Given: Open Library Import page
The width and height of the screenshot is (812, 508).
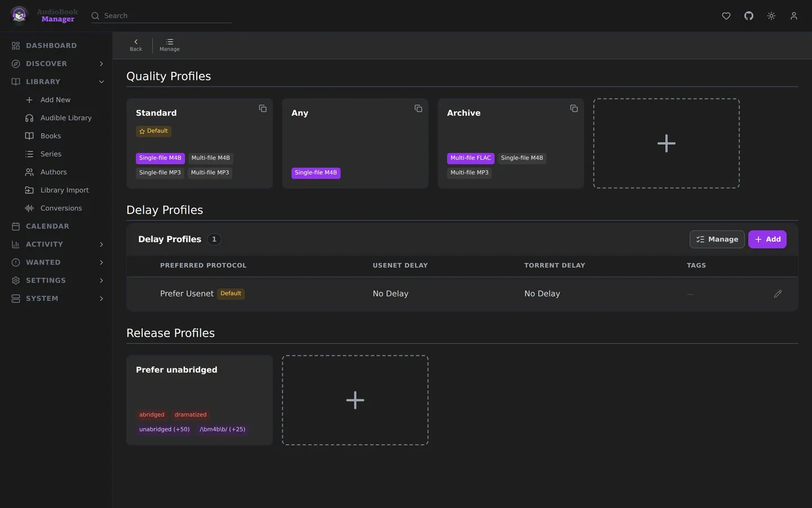Looking at the screenshot, I should [x=64, y=190].
